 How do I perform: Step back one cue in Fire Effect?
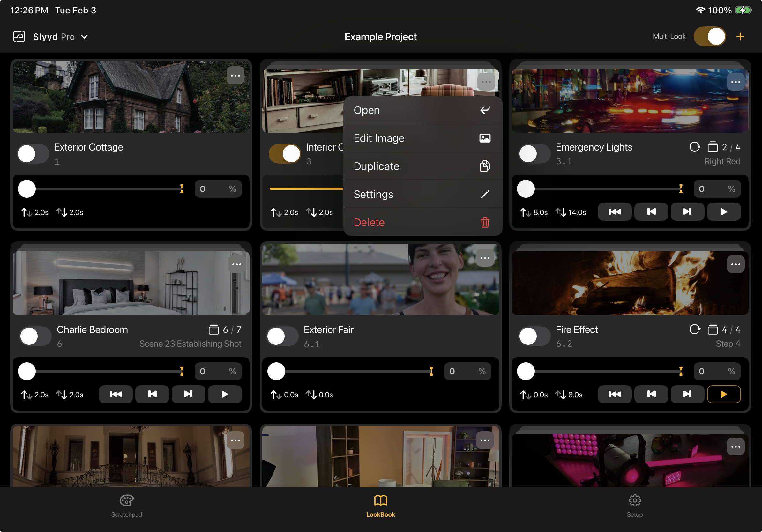click(651, 394)
